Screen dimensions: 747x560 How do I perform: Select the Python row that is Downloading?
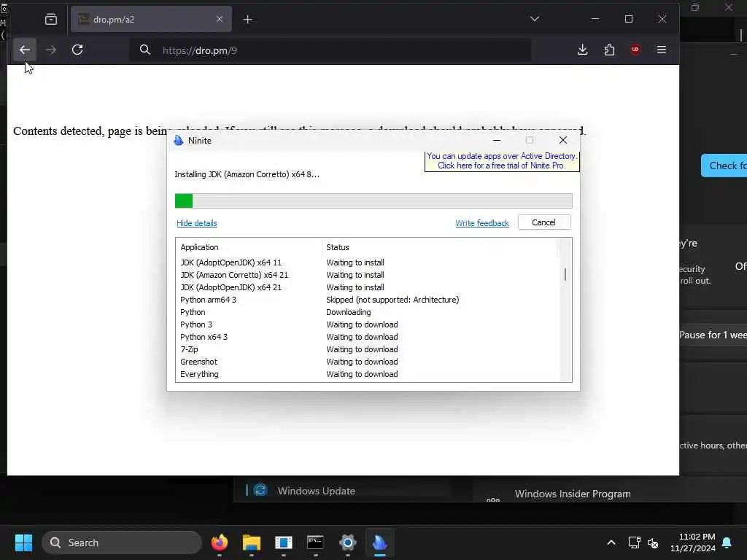[366, 312]
